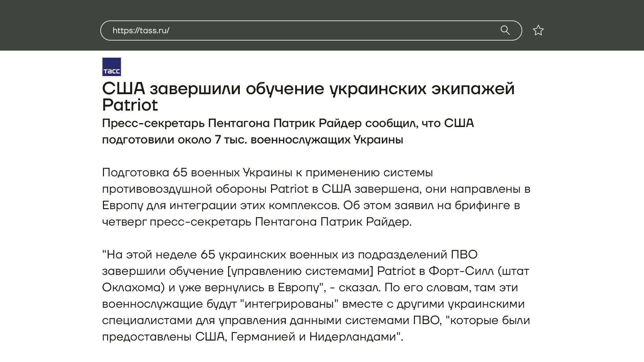644x362 pixels.
Task: Click the word Оклахома in the article text
Action: (x=133, y=288)
